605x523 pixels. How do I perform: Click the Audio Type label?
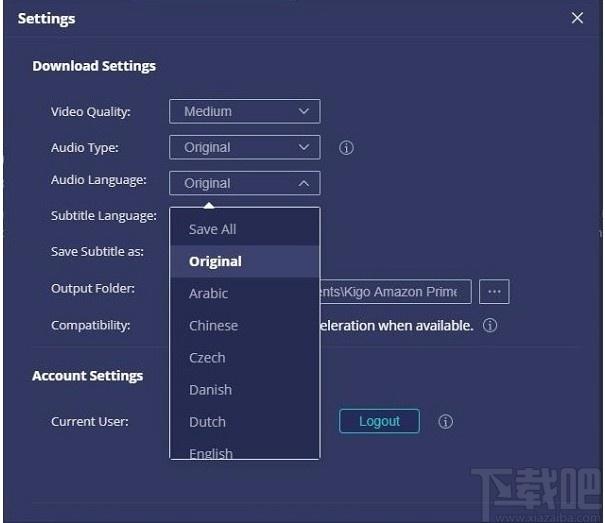point(85,148)
